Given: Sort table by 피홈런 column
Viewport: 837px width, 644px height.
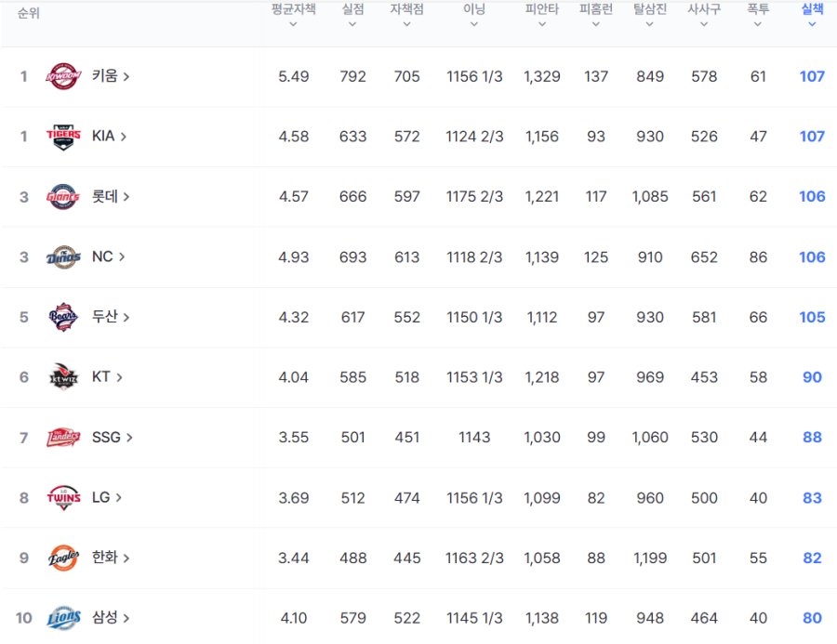Looking at the screenshot, I should coord(596,15).
